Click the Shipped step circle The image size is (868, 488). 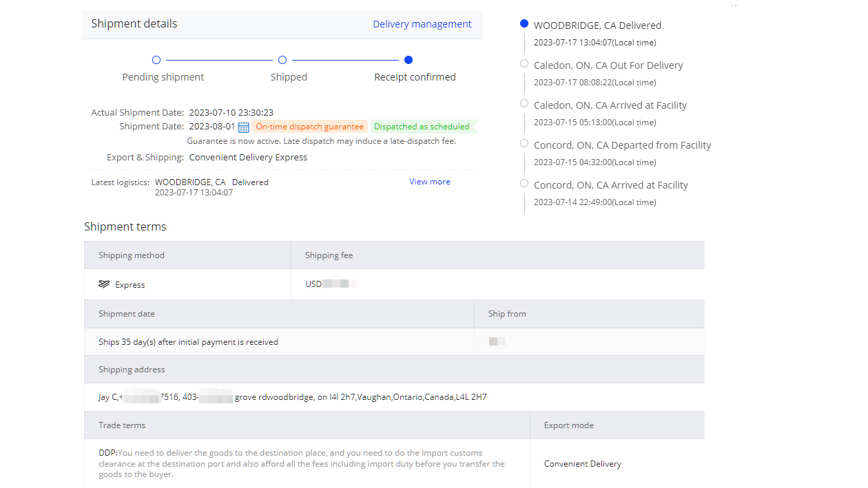[282, 60]
